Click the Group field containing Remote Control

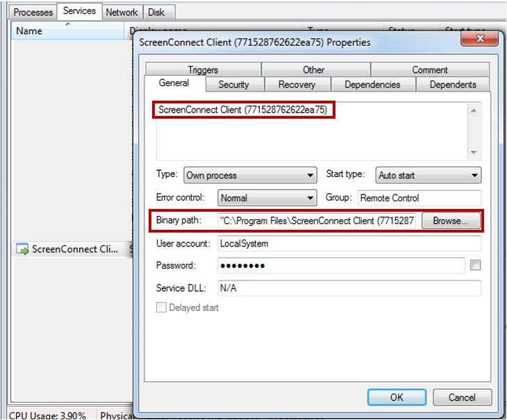click(x=419, y=198)
